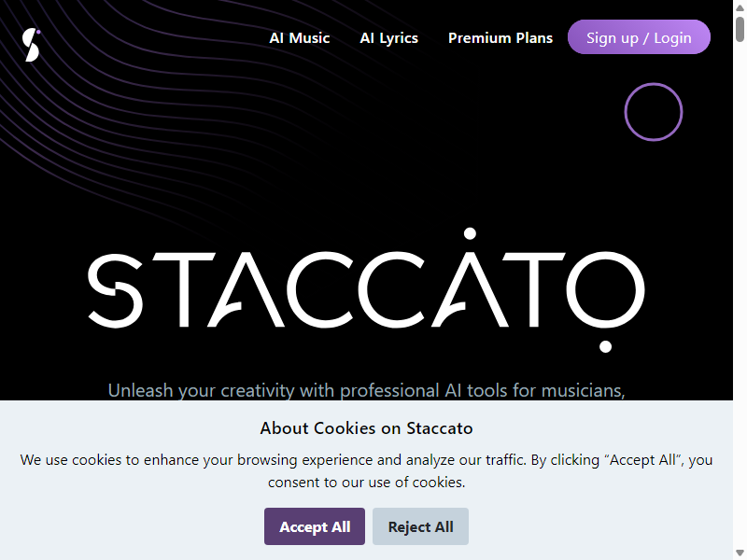The width and height of the screenshot is (747, 560).
Task: Click the 'Unleash your creativity' tagline text
Action: click(366, 390)
